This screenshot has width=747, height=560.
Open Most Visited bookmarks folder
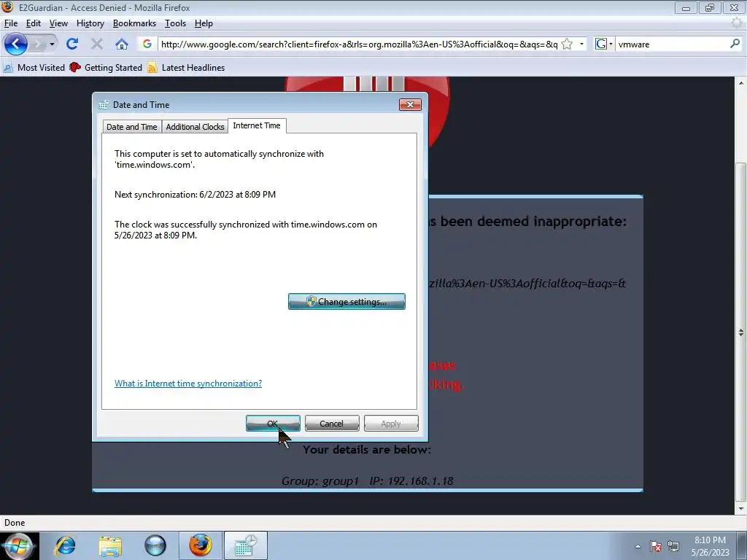(34, 68)
